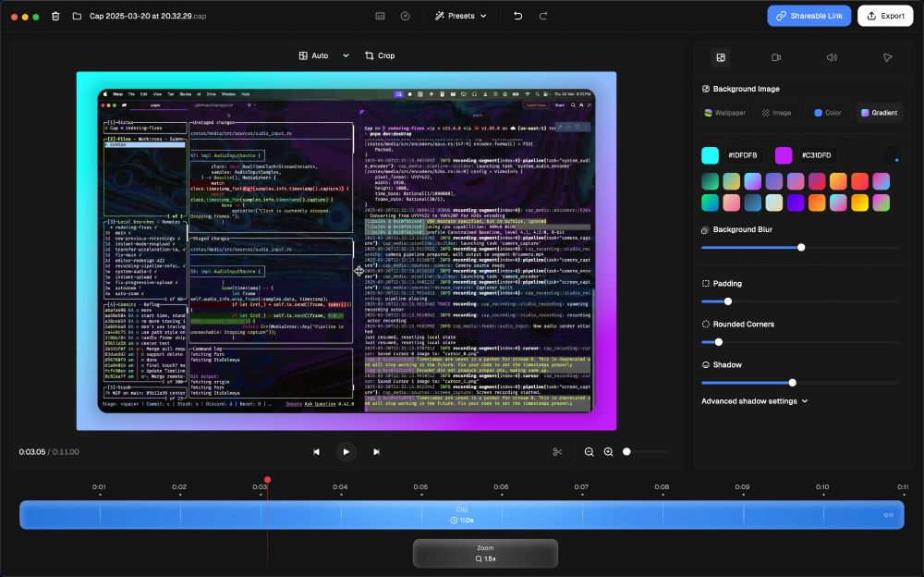Pick the pale cream gradient preset
The image size is (924, 577).
[773, 203]
